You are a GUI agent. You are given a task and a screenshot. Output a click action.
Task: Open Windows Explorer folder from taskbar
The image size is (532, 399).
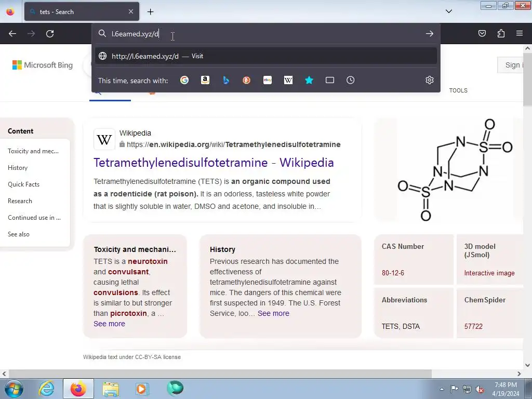(111, 389)
